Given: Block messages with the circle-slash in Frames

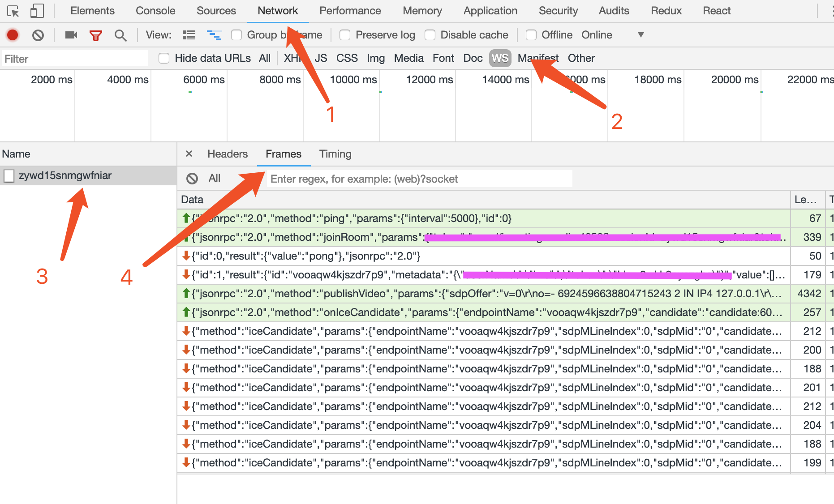Looking at the screenshot, I should (192, 178).
